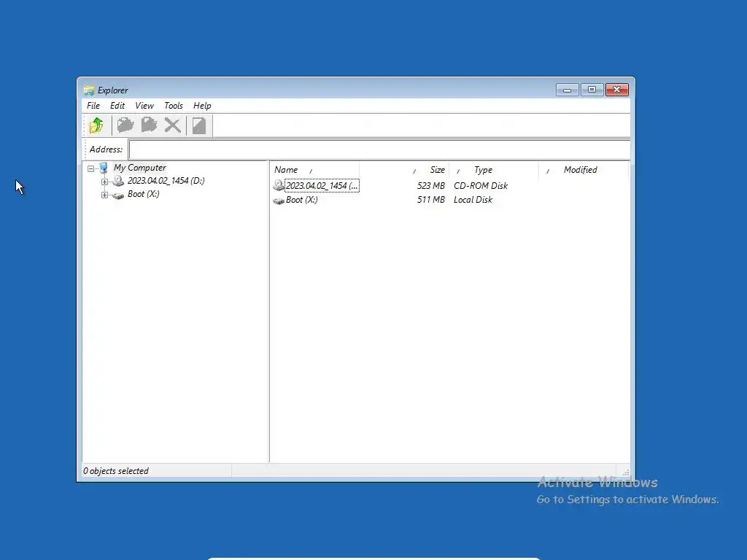Click the CD-ROM disk icon in file list
The width and height of the screenshot is (747, 560).
[x=279, y=185]
